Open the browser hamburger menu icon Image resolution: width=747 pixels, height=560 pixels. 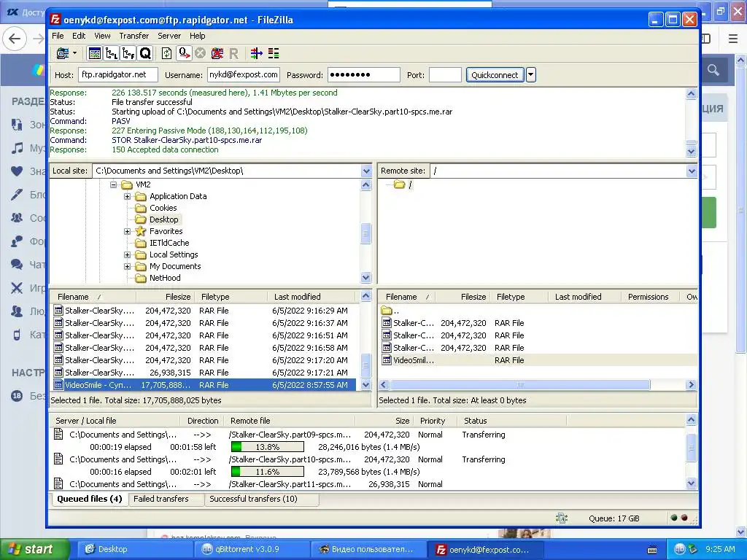coord(734,39)
